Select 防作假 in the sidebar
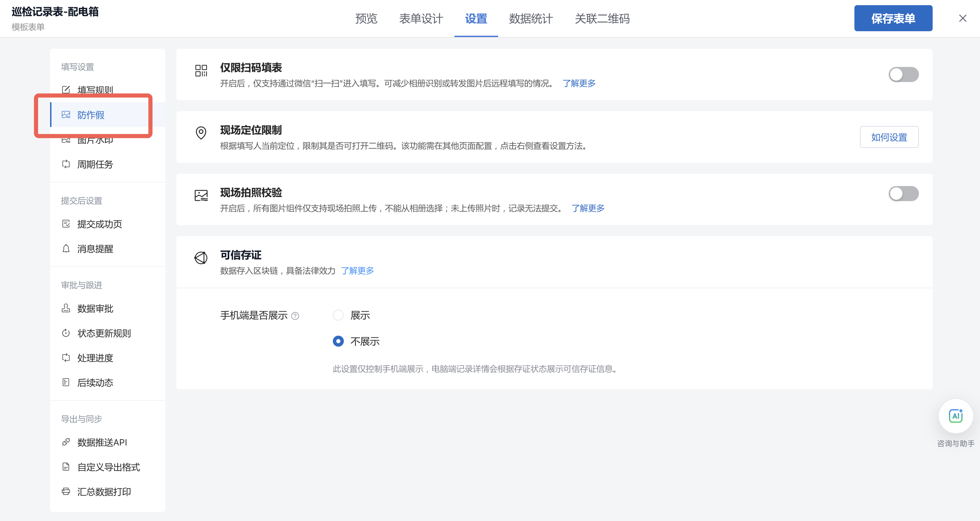This screenshot has height=521, width=980. click(x=108, y=115)
